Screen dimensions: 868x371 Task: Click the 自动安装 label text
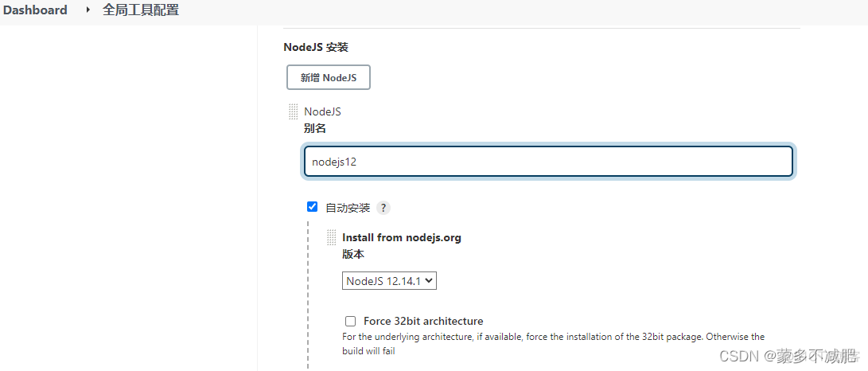(348, 208)
